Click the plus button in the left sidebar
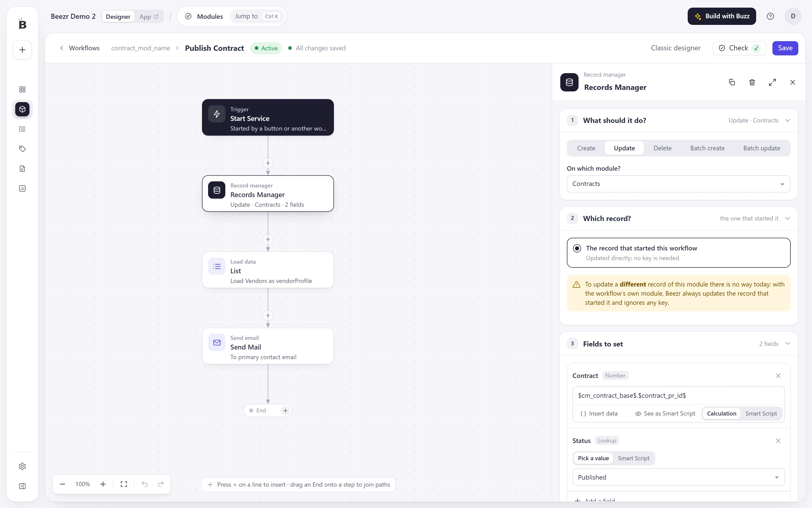812x508 pixels. (x=22, y=50)
